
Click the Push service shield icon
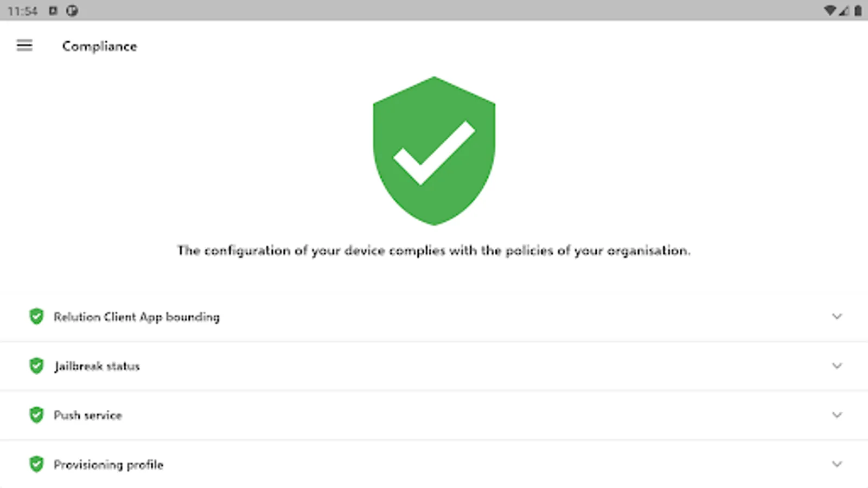pyautogui.click(x=36, y=415)
